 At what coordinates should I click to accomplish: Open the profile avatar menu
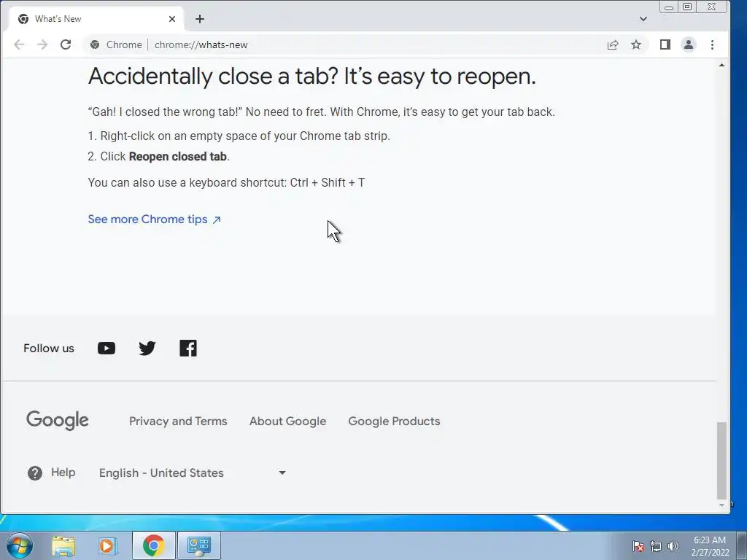click(x=689, y=44)
